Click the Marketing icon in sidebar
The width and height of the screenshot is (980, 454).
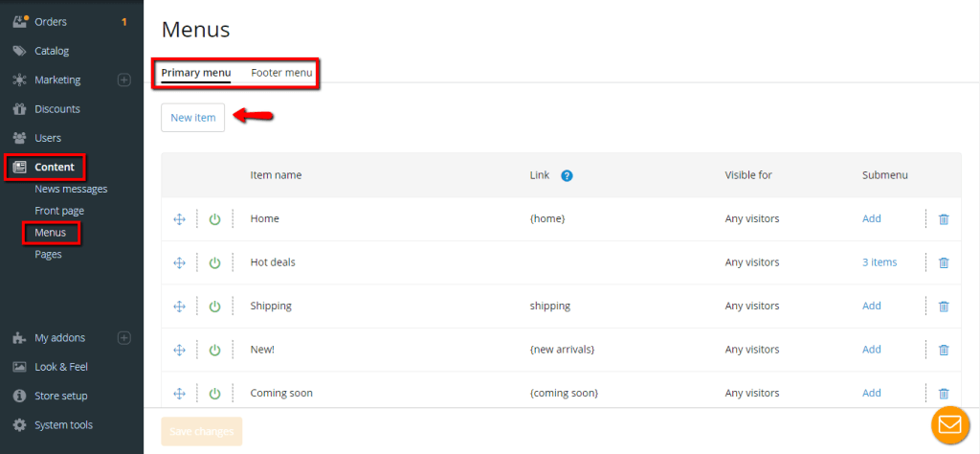point(20,80)
